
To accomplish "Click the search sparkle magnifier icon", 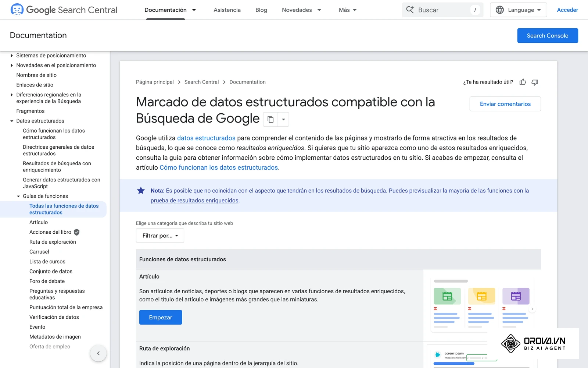I will pyautogui.click(x=410, y=10).
